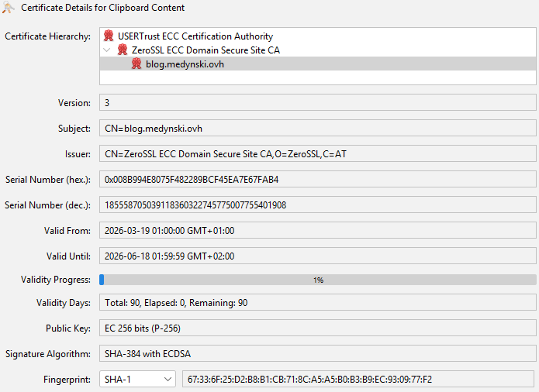
Task: Click the Valid From date field
Action: pyautogui.click(x=317, y=231)
